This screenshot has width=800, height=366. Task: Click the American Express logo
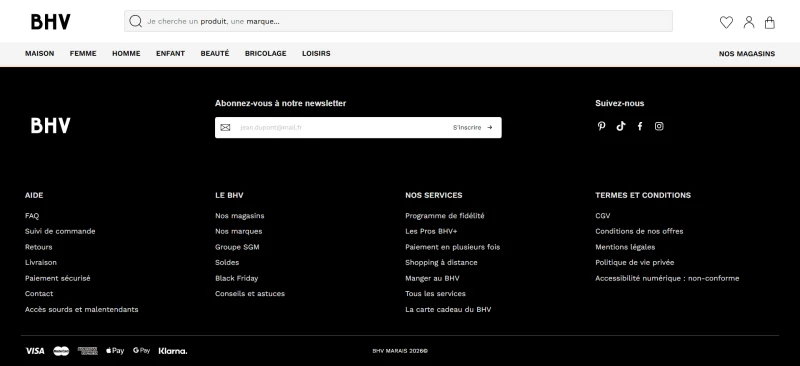[x=87, y=351]
